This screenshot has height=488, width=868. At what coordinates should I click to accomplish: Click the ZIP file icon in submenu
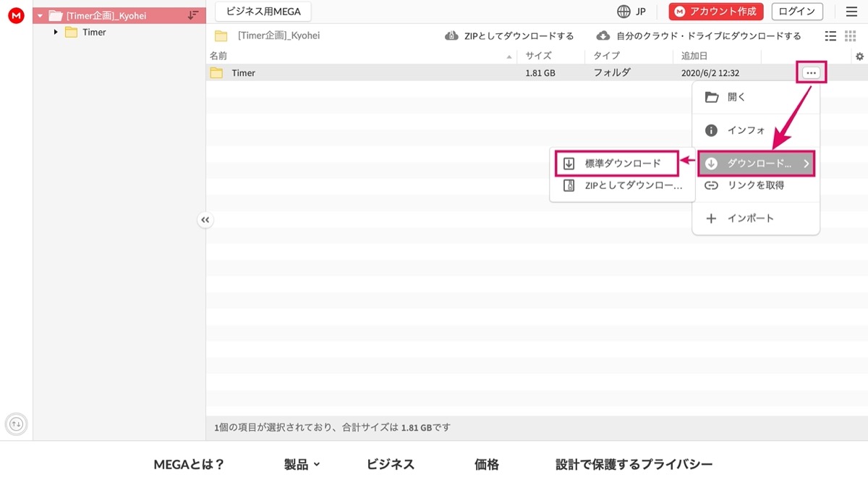pos(569,185)
